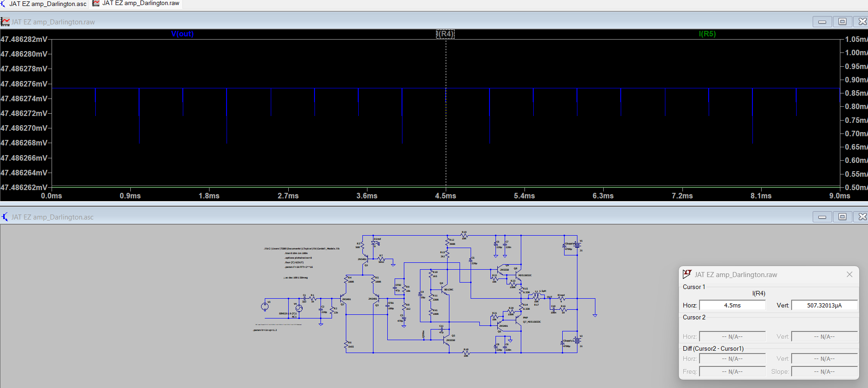
Task: Click the 47.486282mV left axis label
Action: click(24, 39)
